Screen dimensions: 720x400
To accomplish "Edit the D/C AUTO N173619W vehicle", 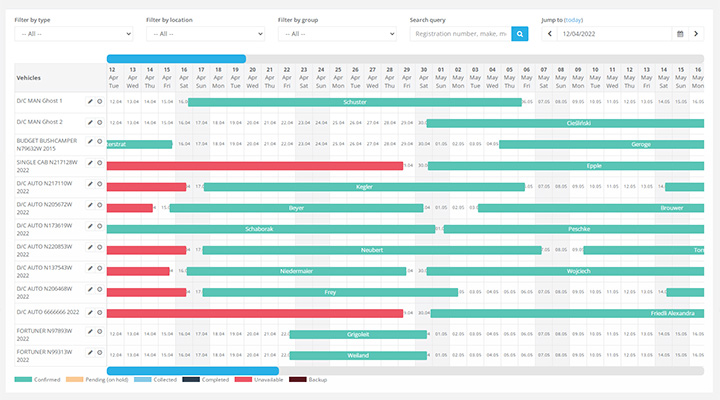I will (x=90, y=226).
